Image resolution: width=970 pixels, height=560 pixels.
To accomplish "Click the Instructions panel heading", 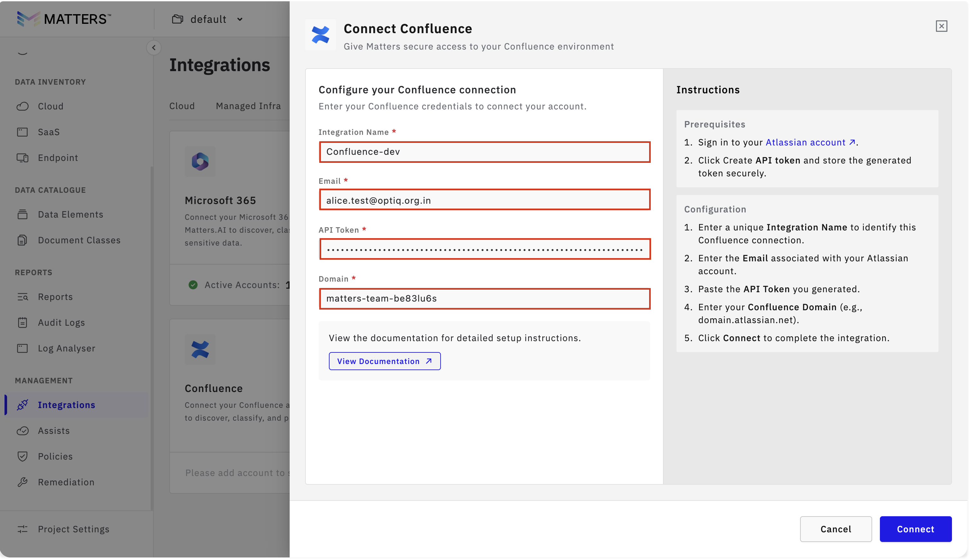I will pyautogui.click(x=708, y=89).
